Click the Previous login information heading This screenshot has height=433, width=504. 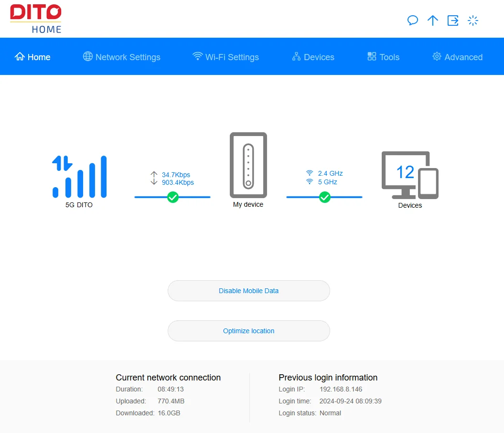point(328,378)
